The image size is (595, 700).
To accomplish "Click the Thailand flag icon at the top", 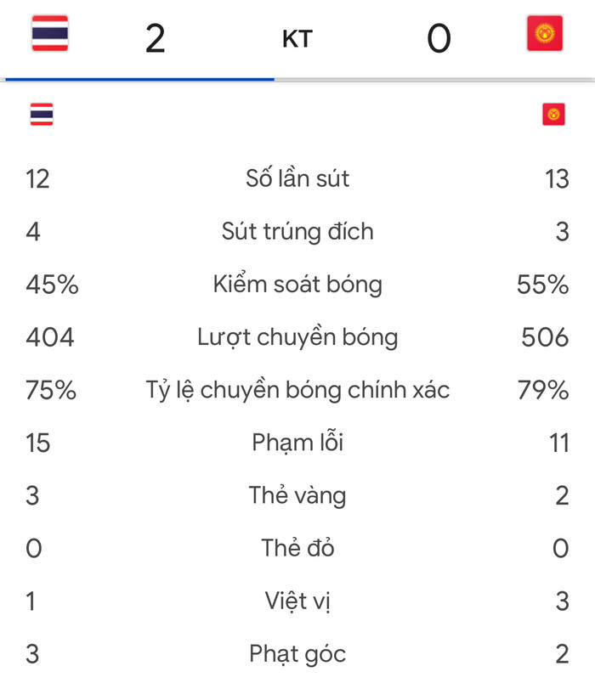I will tap(47, 34).
